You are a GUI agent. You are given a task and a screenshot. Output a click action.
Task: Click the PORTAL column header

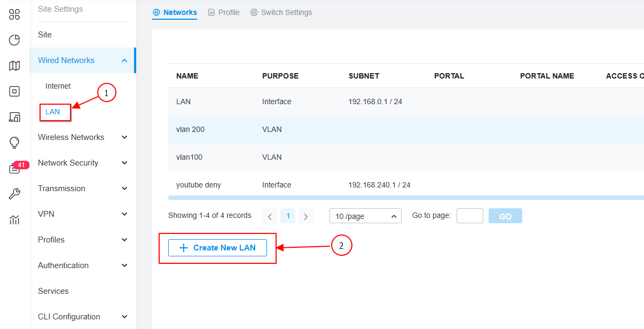click(449, 76)
